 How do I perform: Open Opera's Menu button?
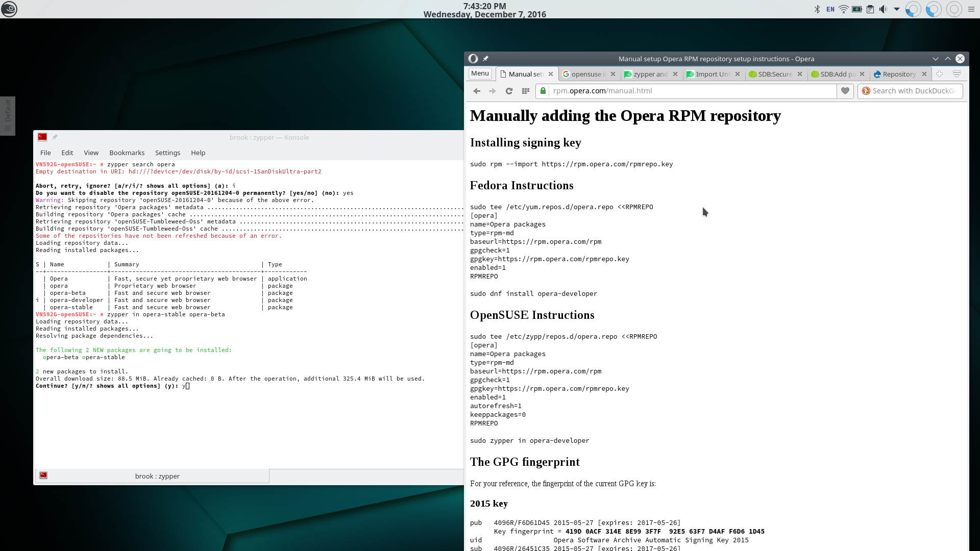480,73
